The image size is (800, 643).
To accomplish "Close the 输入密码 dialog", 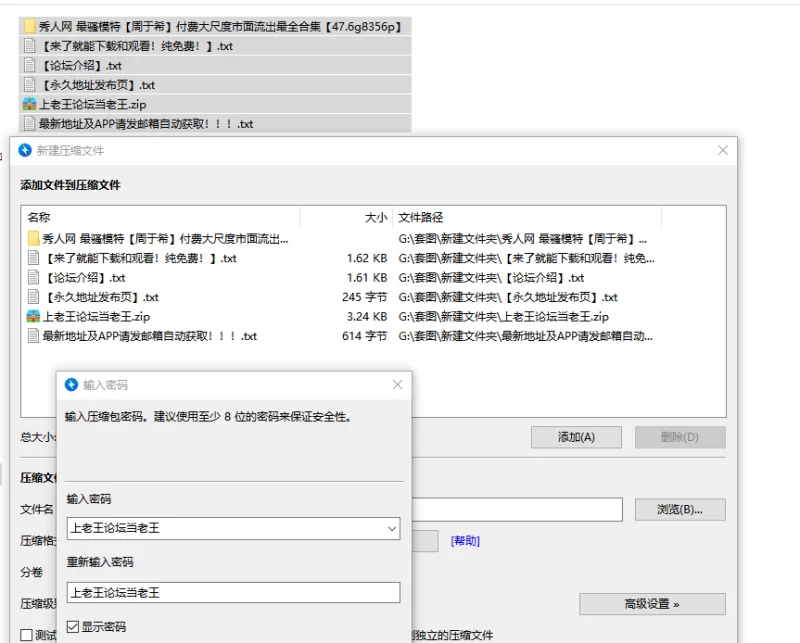I will (x=397, y=385).
